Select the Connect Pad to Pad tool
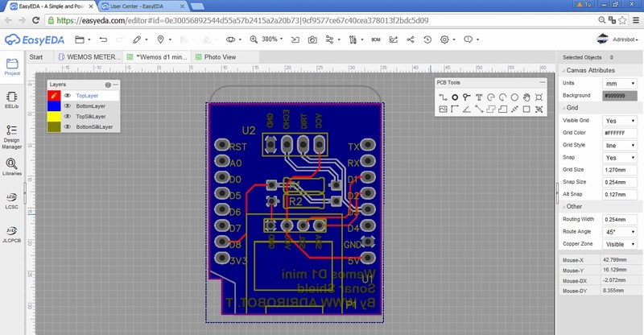This screenshot has width=644, height=335. tap(479, 109)
